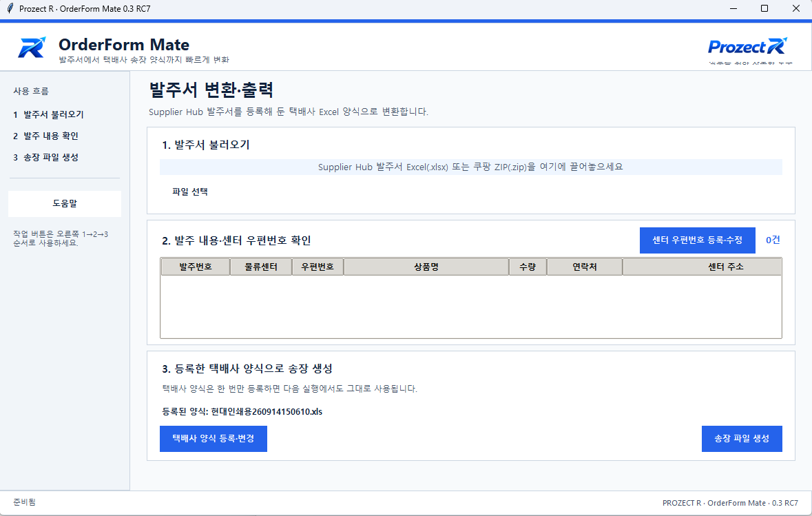The image size is (812, 516).
Task: Click the 준비됨 status bar text
Action: tap(24, 502)
